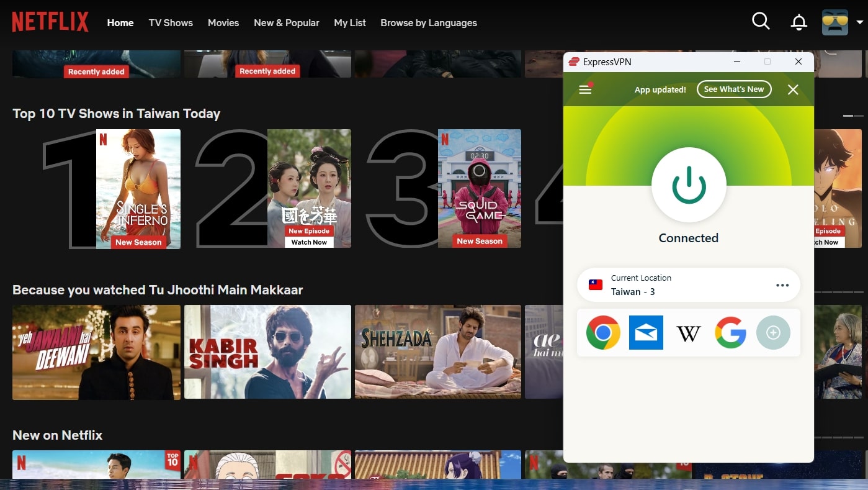This screenshot has height=490, width=868.
Task: Dismiss the App updated banner
Action: click(x=792, y=89)
